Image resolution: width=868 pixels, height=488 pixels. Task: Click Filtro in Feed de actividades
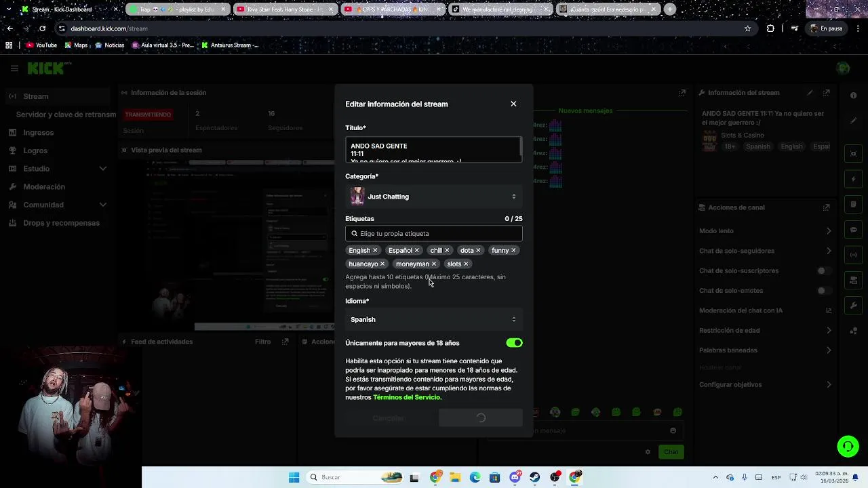[263, 342]
